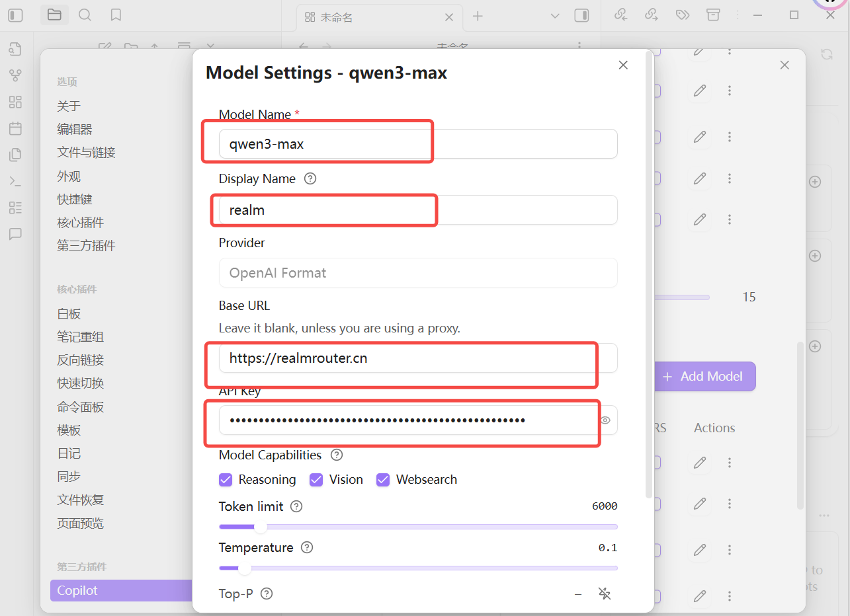
Task: Uncheck the Reasoning capability checkbox
Action: click(x=226, y=480)
